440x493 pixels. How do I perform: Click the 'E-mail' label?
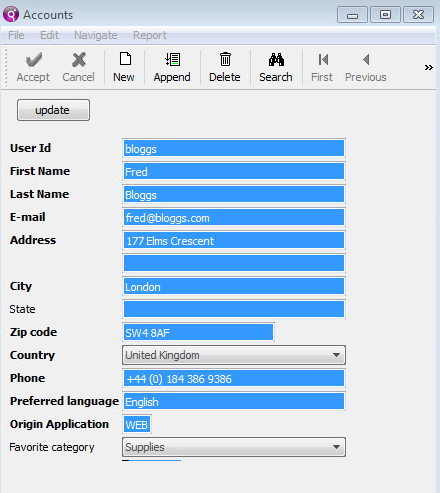pos(28,217)
